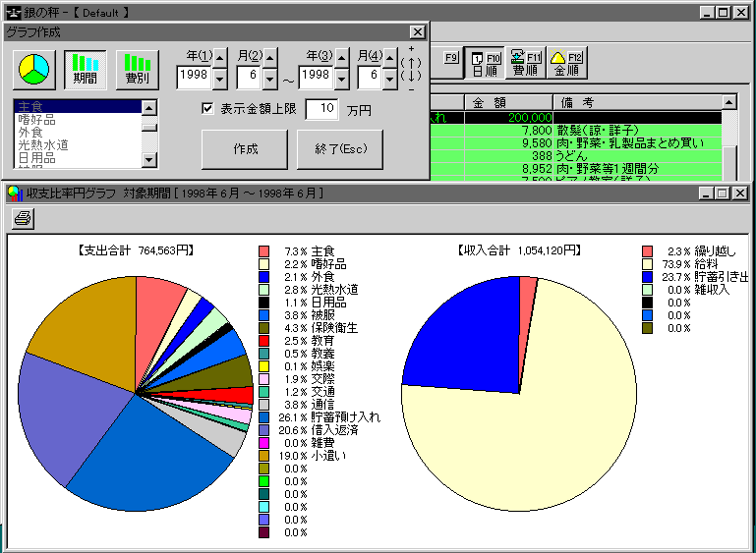Select the 散髪(諒・詳子) entry row

coord(576,131)
